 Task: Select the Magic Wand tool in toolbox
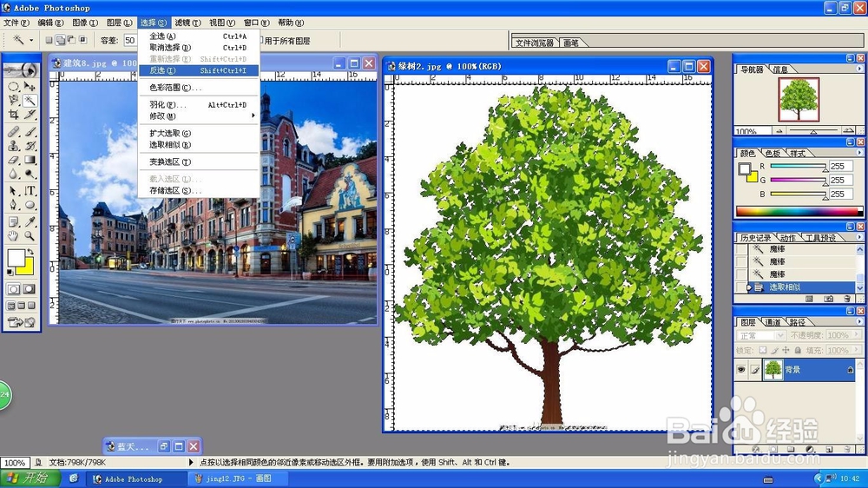30,100
